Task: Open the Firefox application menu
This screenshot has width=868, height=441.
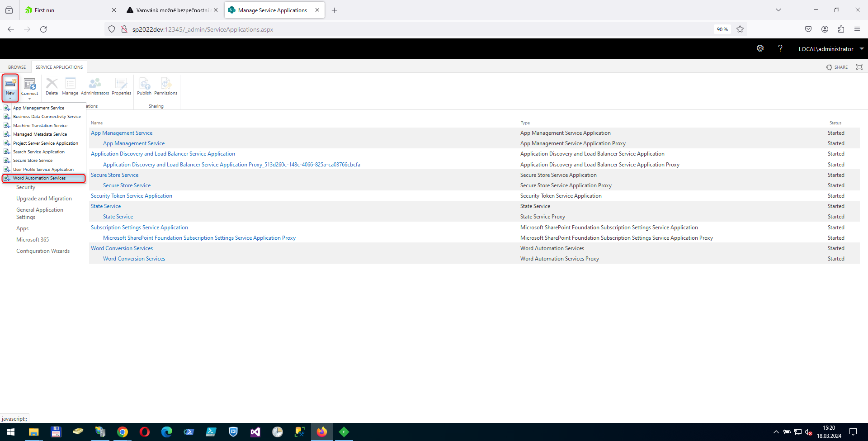Action: point(857,29)
